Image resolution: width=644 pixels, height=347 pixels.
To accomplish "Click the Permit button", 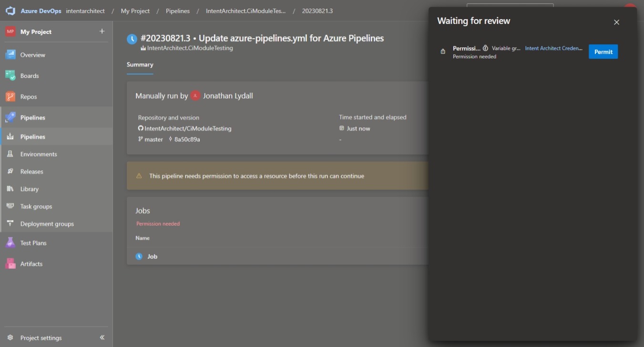I will point(603,52).
